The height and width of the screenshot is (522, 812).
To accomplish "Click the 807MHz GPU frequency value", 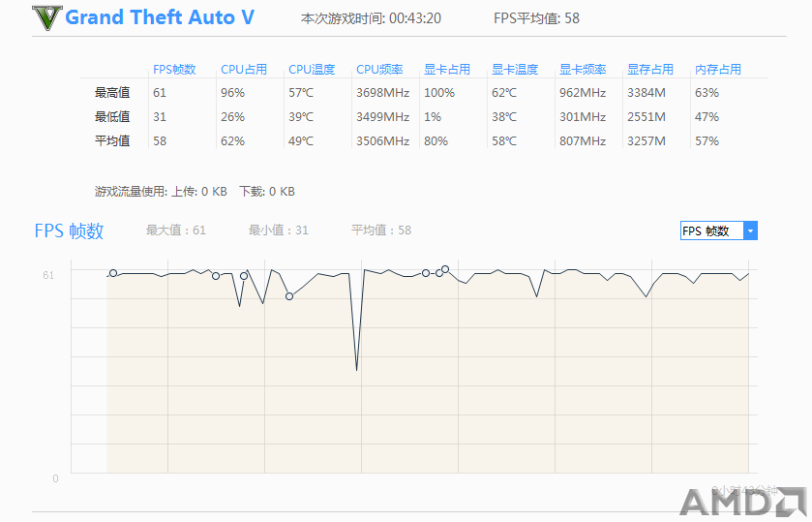I will coord(583,141).
